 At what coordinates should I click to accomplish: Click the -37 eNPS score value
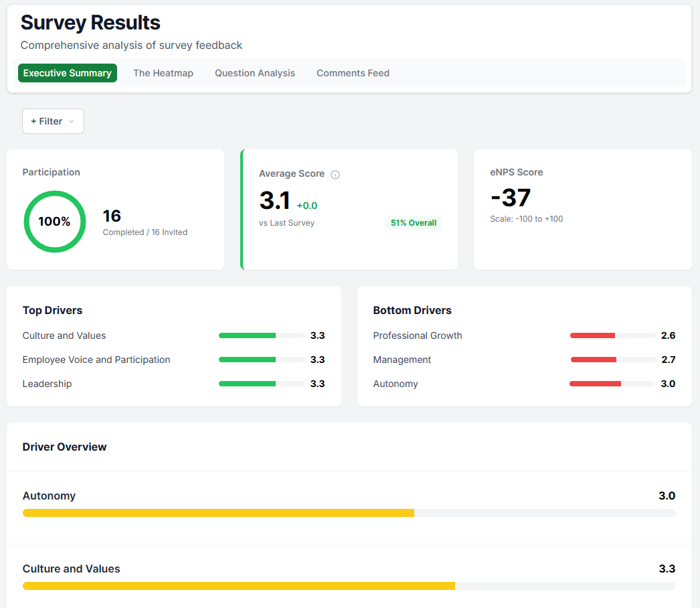(x=510, y=198)
